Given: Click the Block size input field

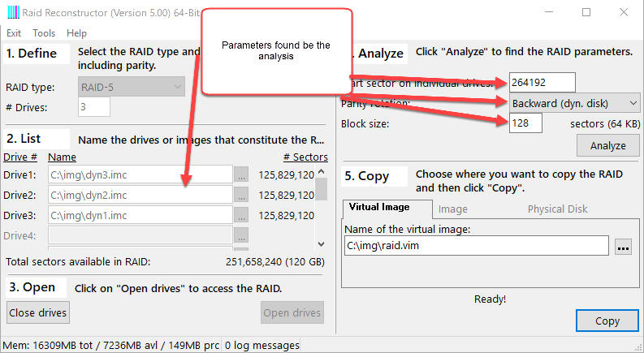Looking at the screenshot, I should click(x=525, y=124).
